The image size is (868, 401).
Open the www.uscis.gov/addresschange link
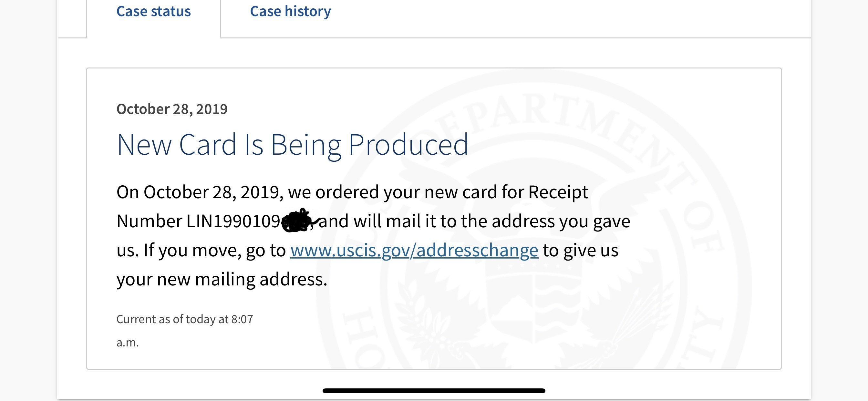[x=414, y=250]
